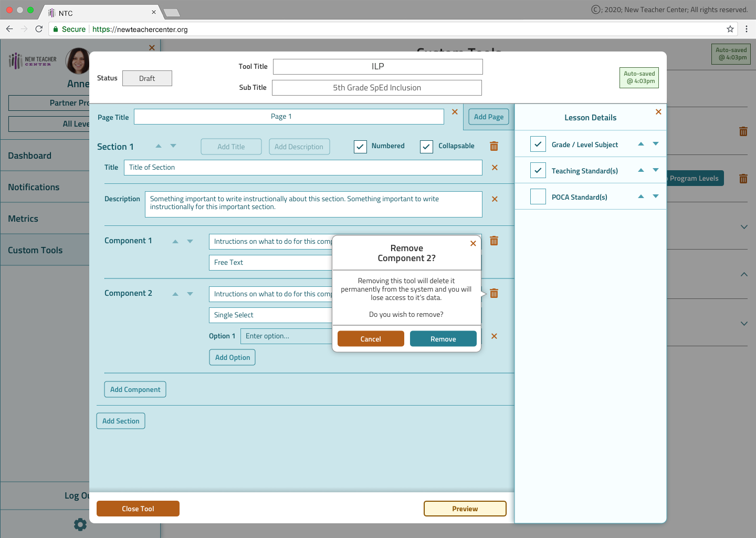Remove the section Title field
756x538 pixels.
495,168
